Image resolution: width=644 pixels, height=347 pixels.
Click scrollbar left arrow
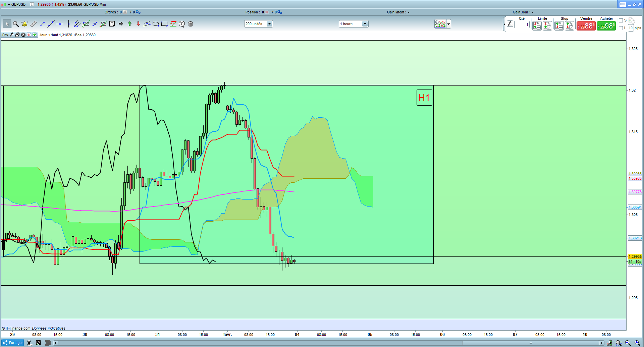pyautogui.click(x=56, y=343)
